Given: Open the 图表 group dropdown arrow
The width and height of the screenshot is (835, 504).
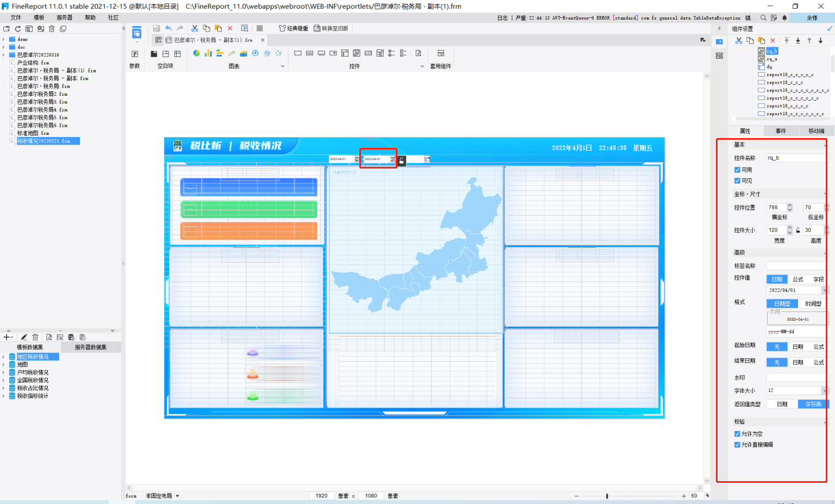Looking at the screenshot, I should coord(283,66).
